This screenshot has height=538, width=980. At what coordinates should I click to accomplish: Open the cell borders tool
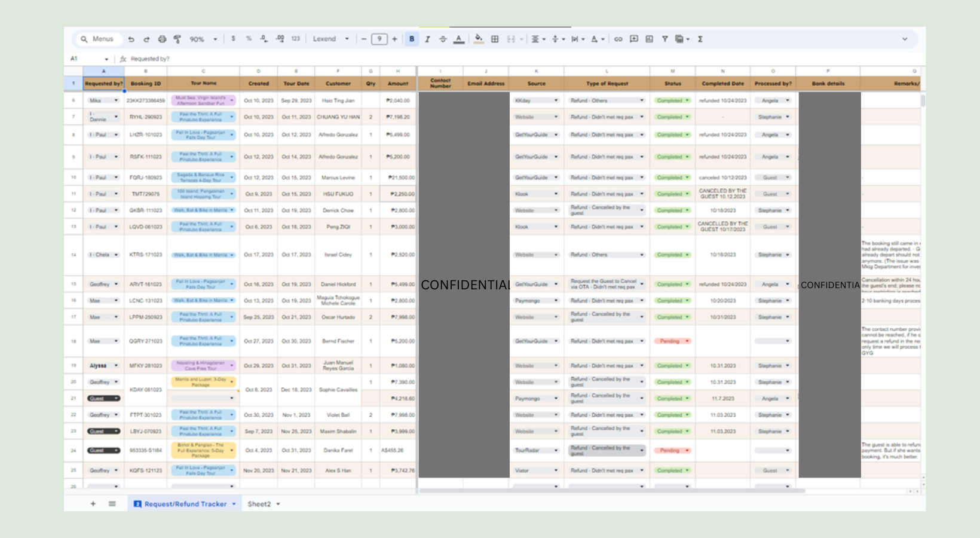(495, 39)
